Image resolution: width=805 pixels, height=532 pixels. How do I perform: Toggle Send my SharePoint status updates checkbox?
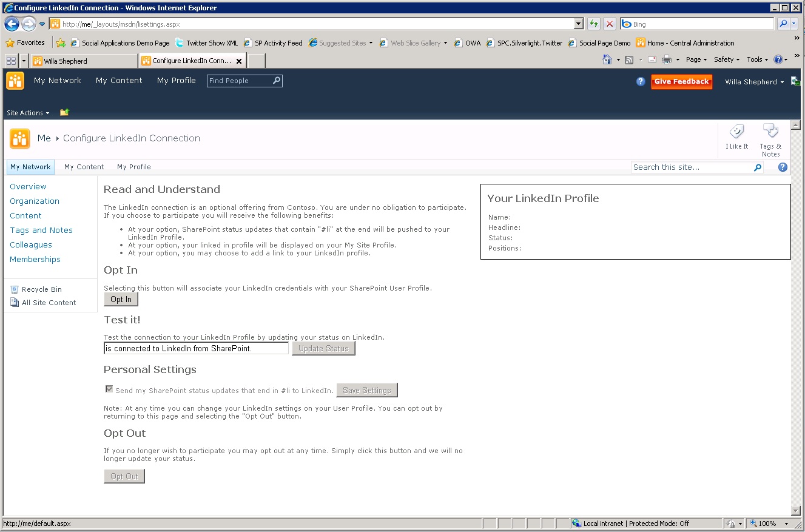(x=109, y=389)
